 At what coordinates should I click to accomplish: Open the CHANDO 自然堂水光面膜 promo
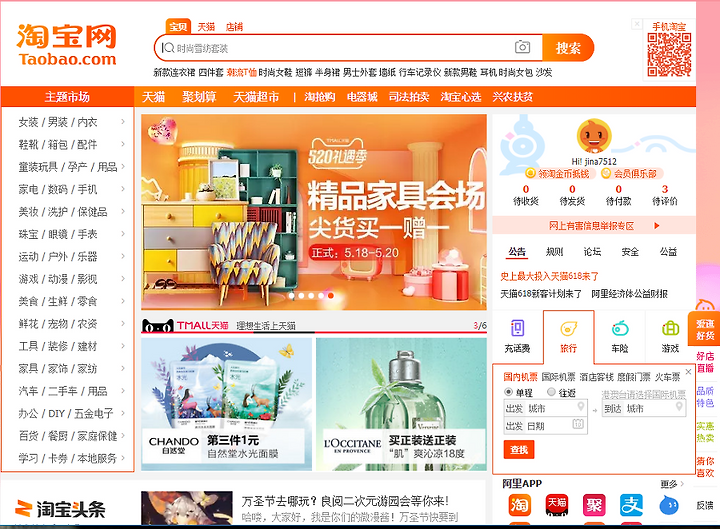click(226, 404)
